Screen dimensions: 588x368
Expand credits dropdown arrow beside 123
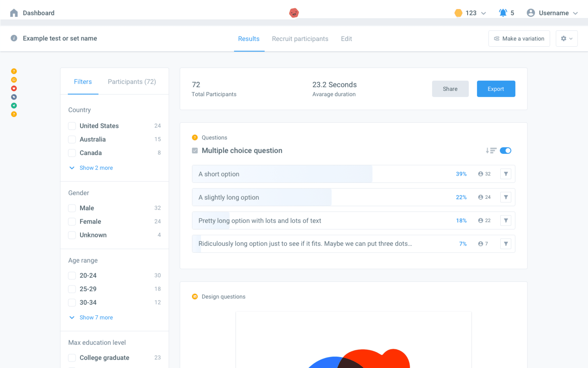[483, 13]
